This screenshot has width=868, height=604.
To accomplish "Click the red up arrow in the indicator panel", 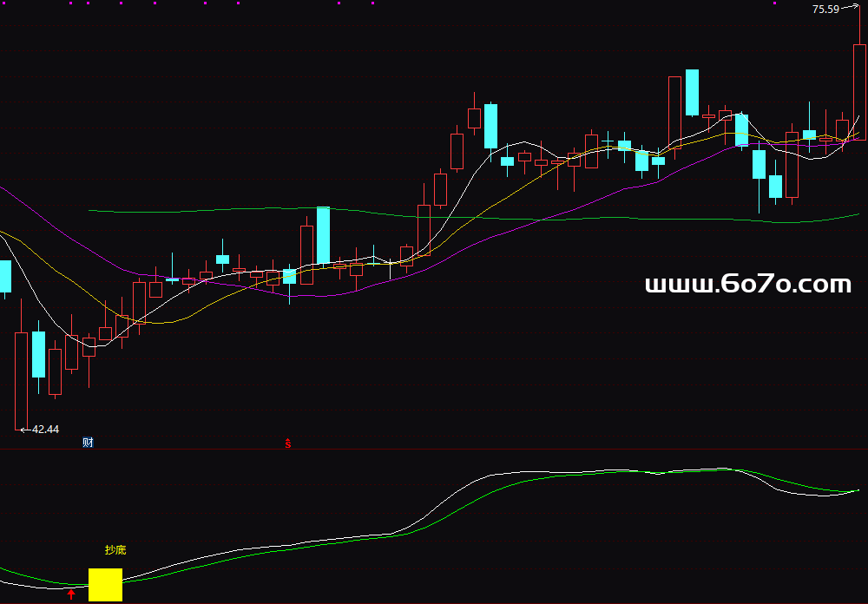I will (71, 594).
